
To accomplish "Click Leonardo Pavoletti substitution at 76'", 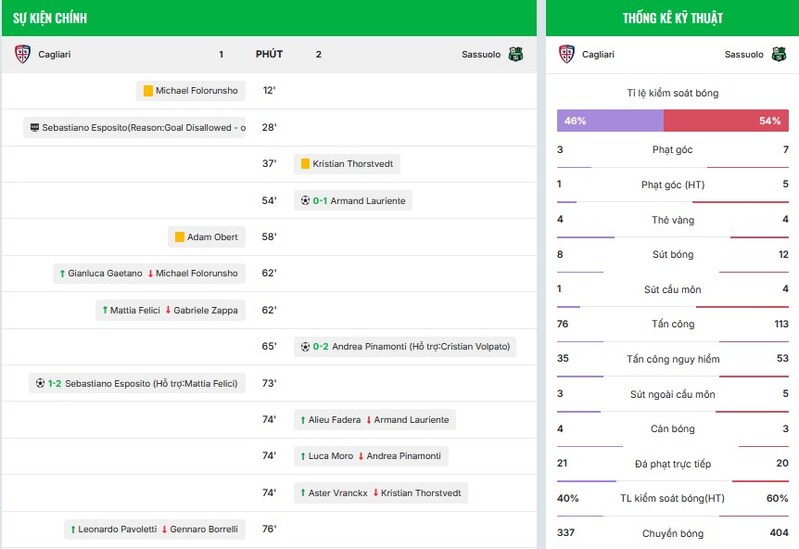I will (154, 529).
